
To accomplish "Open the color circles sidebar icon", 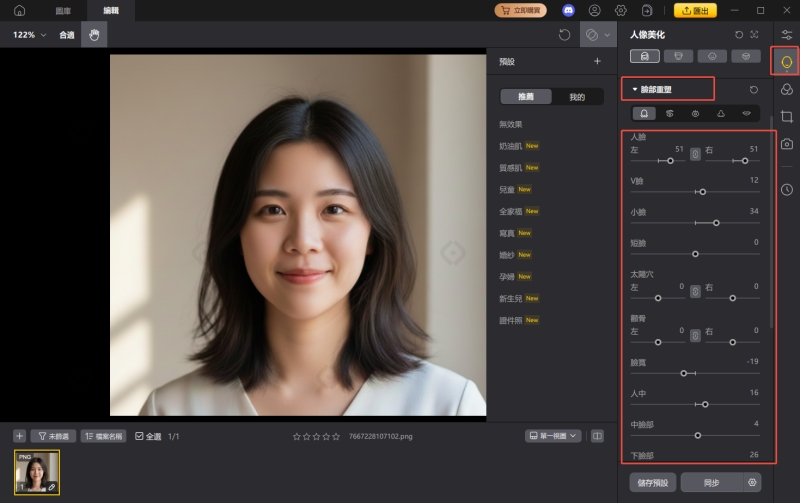I will coord(787,89).
